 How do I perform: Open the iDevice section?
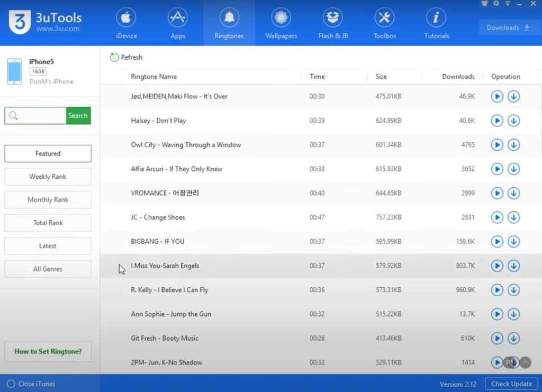click(x=126, y=23)
